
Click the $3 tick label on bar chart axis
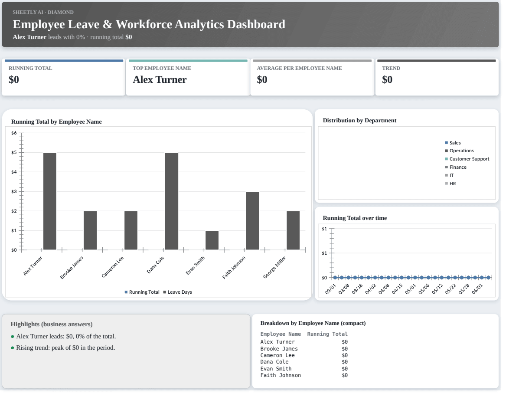[x=14, y=191]
